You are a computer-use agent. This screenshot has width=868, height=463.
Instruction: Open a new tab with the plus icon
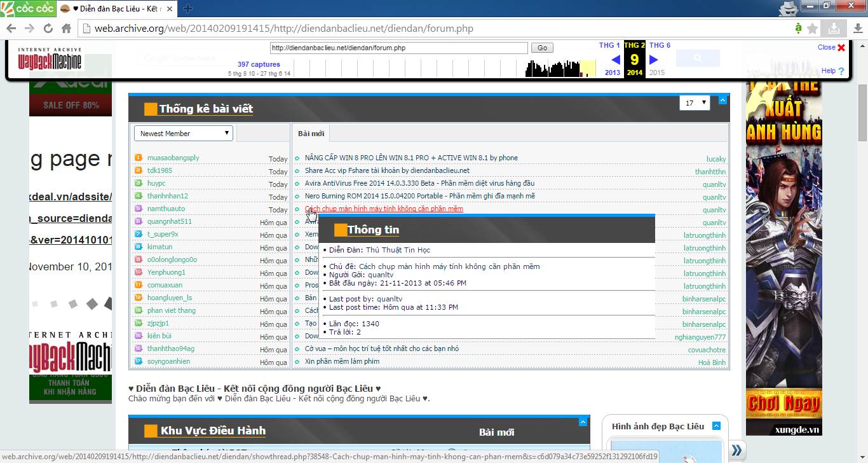pyautogui.click(x=188, y=9)
